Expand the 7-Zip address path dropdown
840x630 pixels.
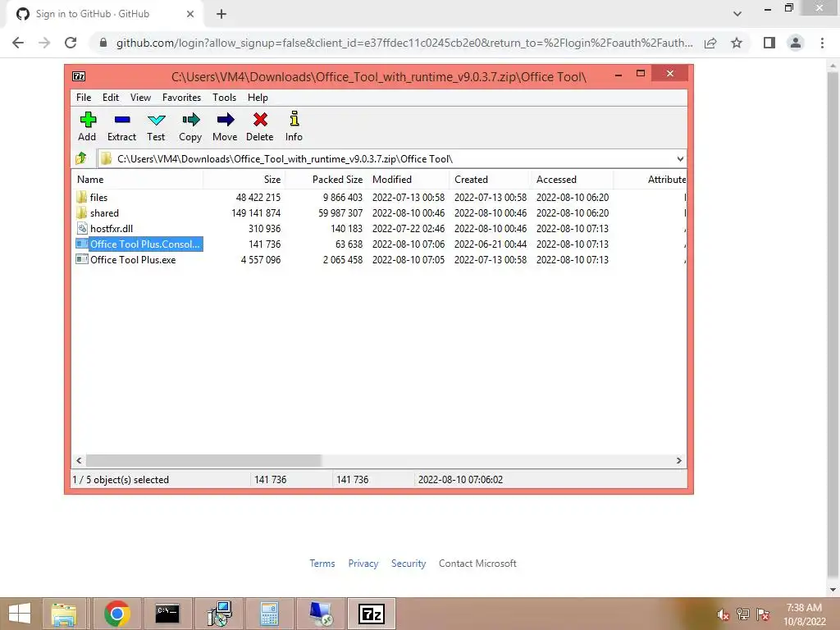coord(680,158)
